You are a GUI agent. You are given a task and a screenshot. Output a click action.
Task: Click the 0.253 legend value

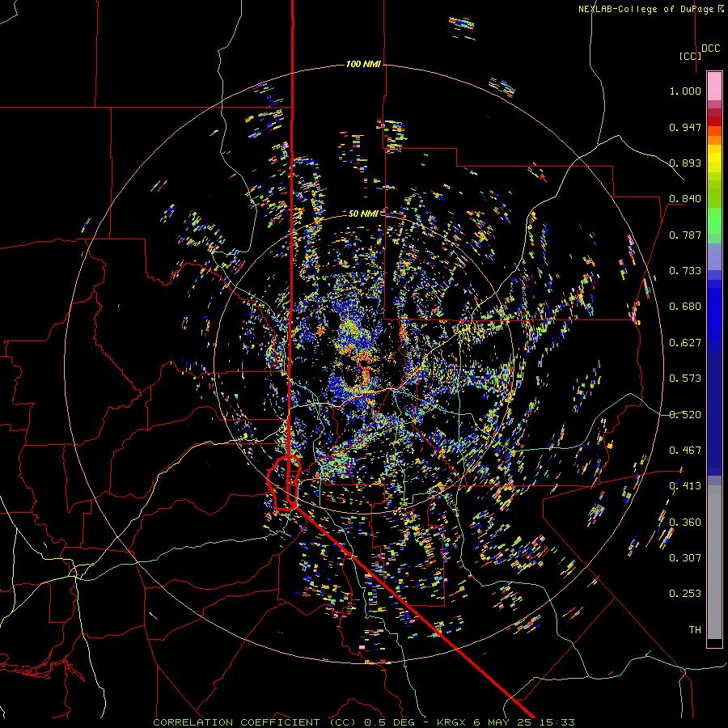(685, 594)
